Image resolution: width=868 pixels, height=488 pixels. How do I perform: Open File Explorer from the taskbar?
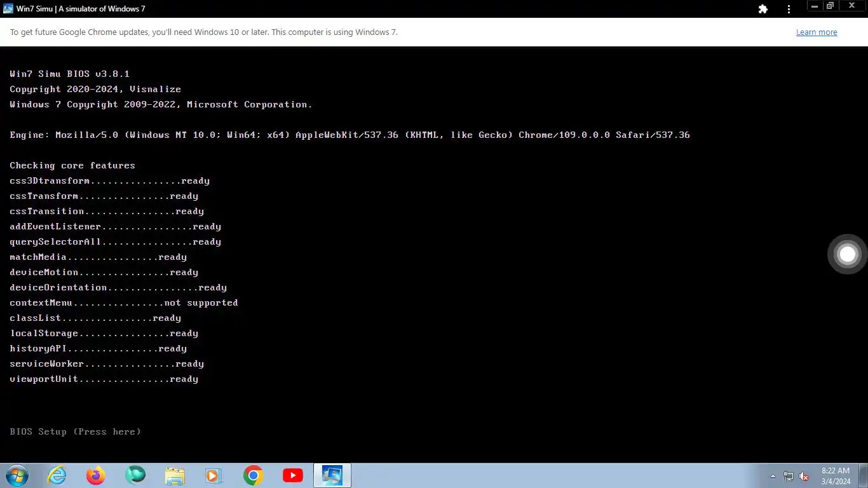coord(175,475)
